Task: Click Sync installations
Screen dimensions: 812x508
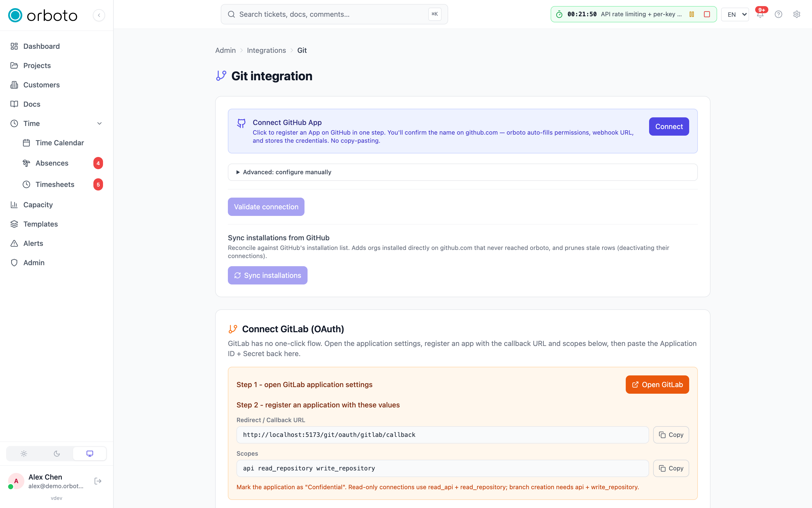Action: click(x=267, y=275)
